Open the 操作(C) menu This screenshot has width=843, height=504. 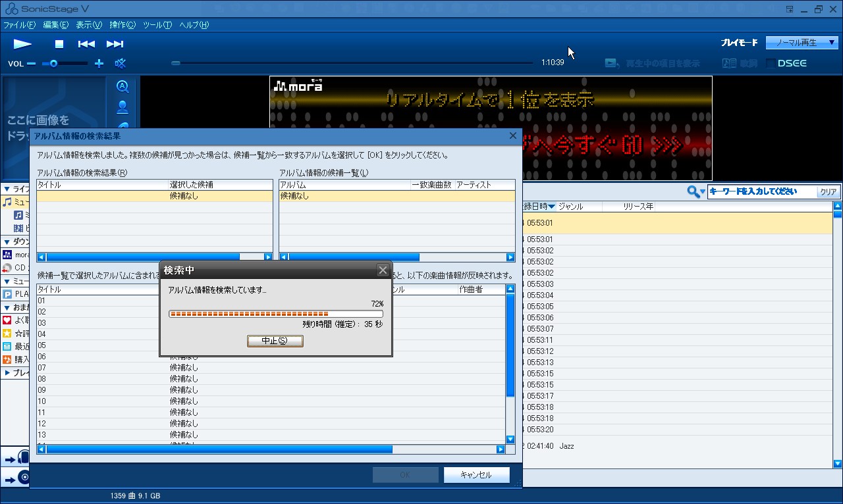pos(122,25)
